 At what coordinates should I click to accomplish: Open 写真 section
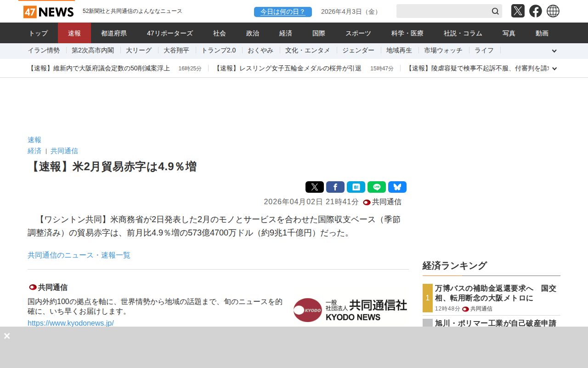(509, 33)
